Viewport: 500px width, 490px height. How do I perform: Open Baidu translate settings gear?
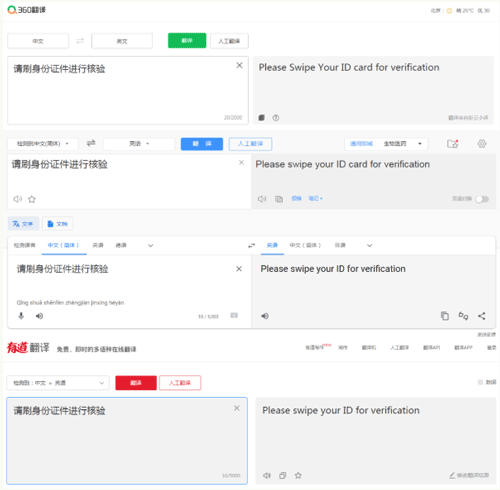click(482, 144)
